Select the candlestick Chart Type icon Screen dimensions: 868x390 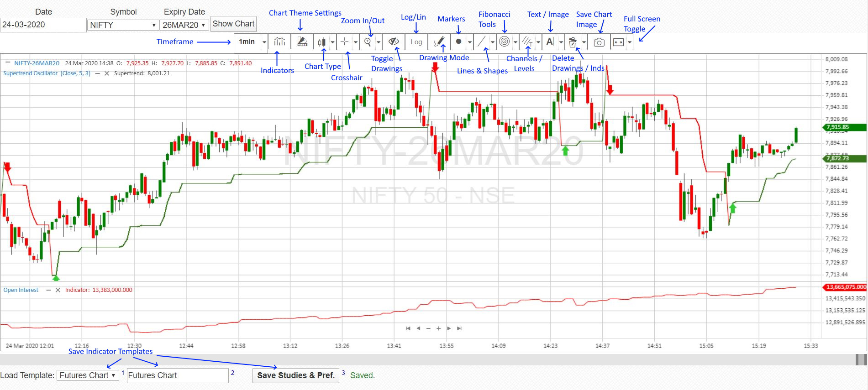(x=321, y=42)
